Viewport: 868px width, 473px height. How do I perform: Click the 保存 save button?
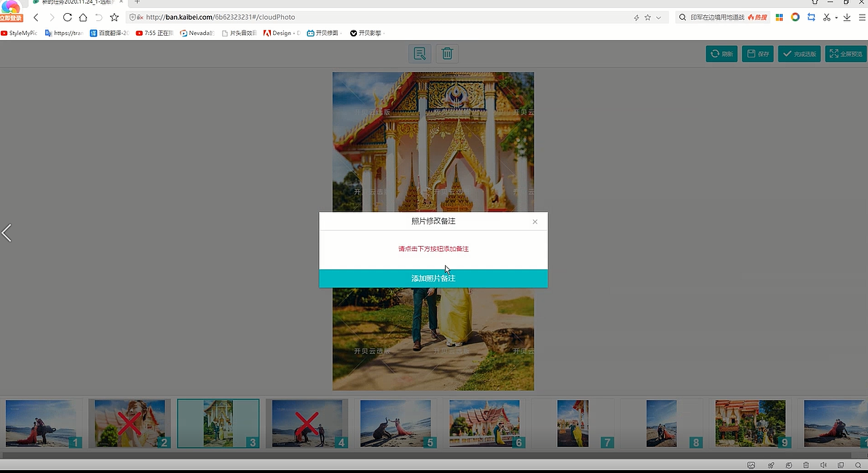pyautogui.click(x=758, y=54)
